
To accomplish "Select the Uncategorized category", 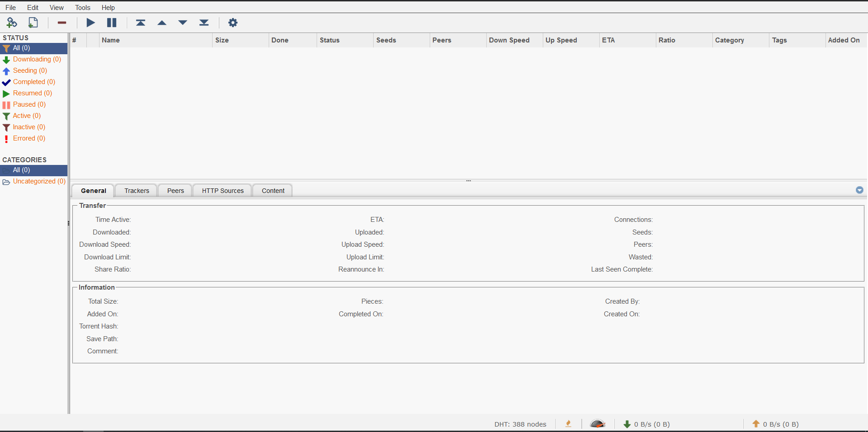I will tap(39, 181).
